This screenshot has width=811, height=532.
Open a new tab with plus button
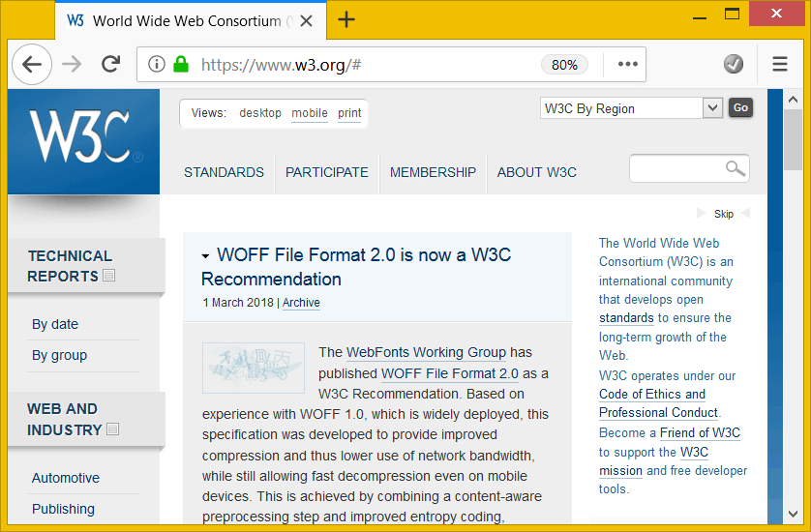point(345,20)
